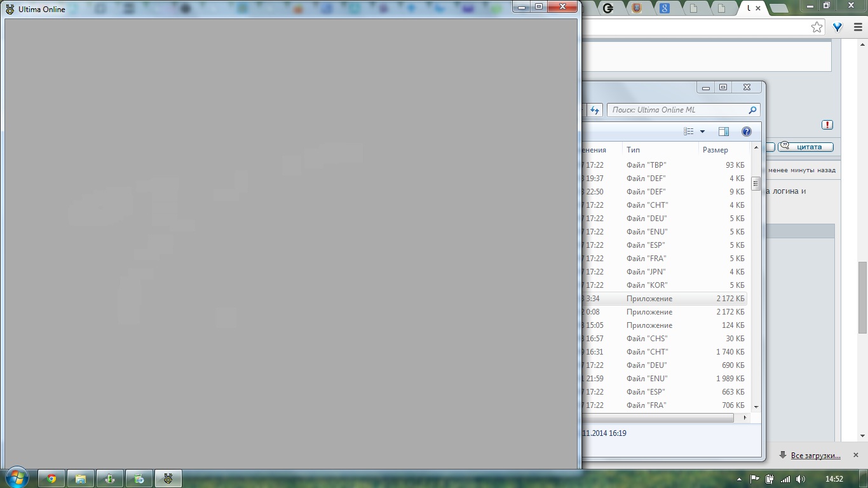Click the blue funnel extension icon
Viewport: 868px width, 488px height.
[837, 27]
